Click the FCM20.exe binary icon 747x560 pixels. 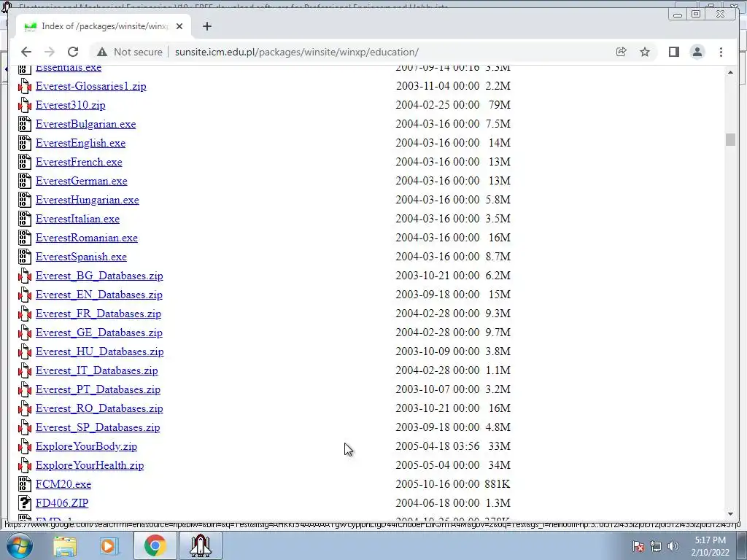pyautogui.click(x=25, y=484)
